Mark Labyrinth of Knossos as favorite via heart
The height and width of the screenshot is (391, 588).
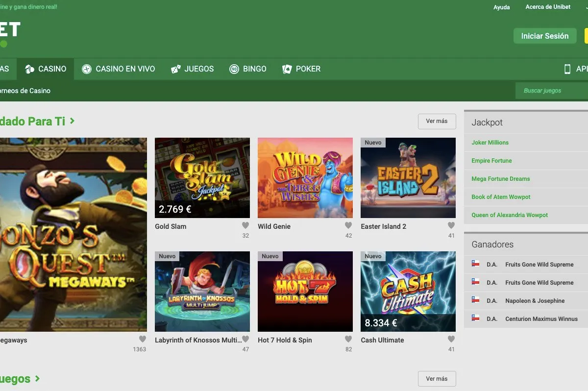click(245, 339)
